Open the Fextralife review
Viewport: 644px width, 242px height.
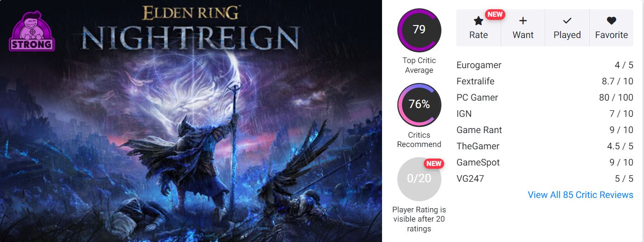(x=545, y=81)
